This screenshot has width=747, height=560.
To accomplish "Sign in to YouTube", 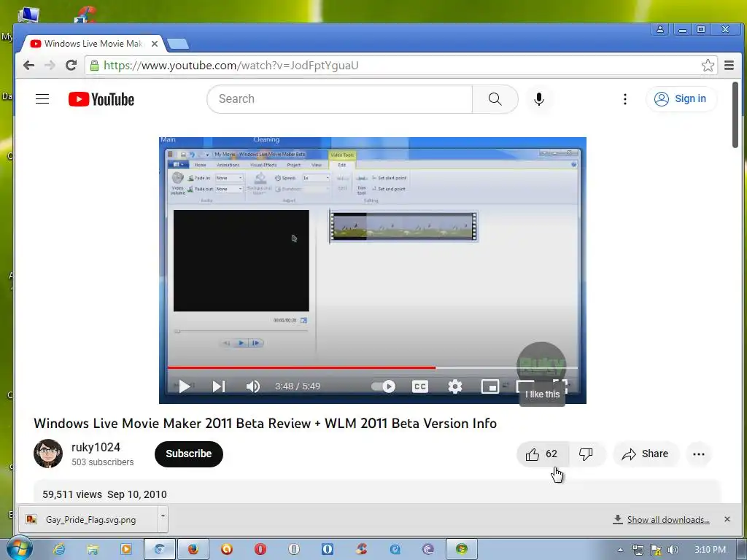I will click(x=681, y=99).
